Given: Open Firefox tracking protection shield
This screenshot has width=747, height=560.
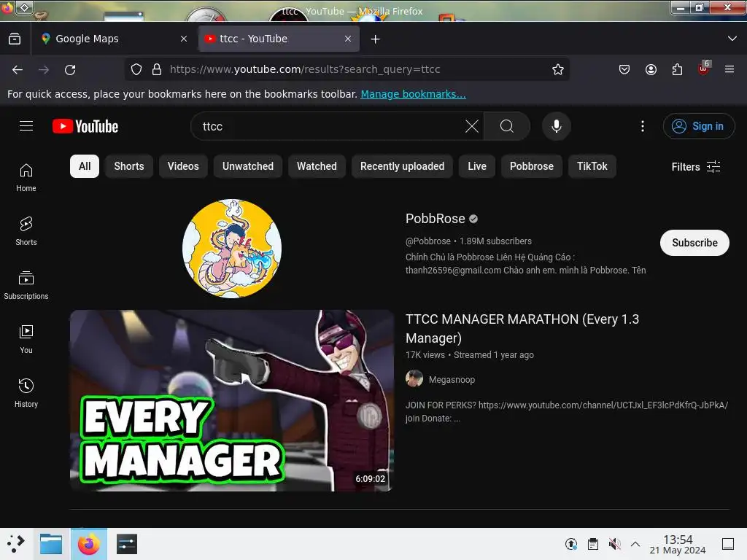Looking at the screenshot, I should [136, 69].
